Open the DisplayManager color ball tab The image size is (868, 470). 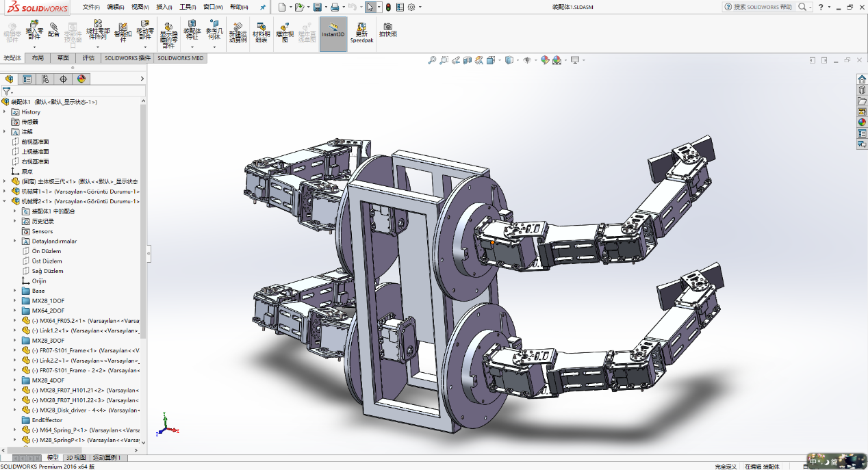click(81, 79)
